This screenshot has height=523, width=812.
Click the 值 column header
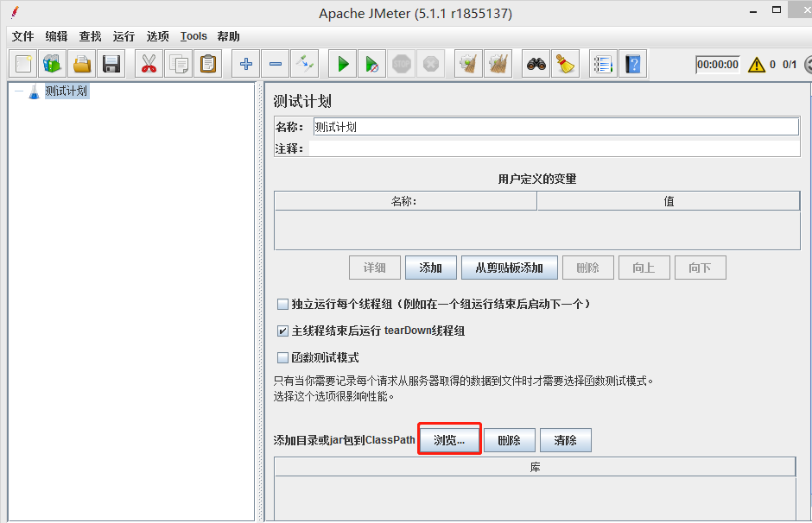coord(669,201)
